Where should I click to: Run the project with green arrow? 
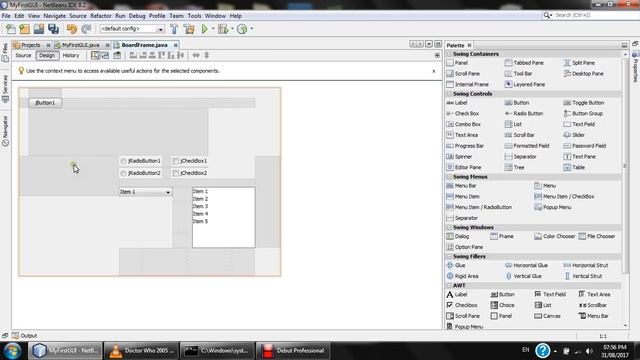[204, 29]
